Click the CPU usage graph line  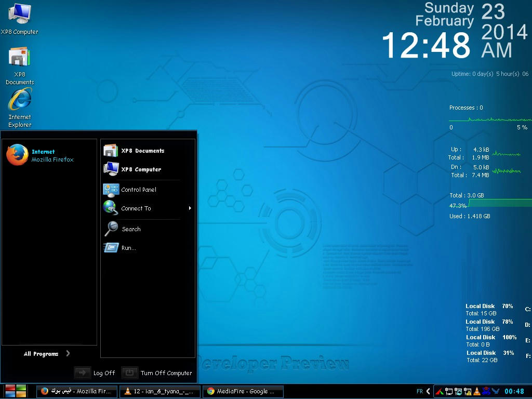490,119
